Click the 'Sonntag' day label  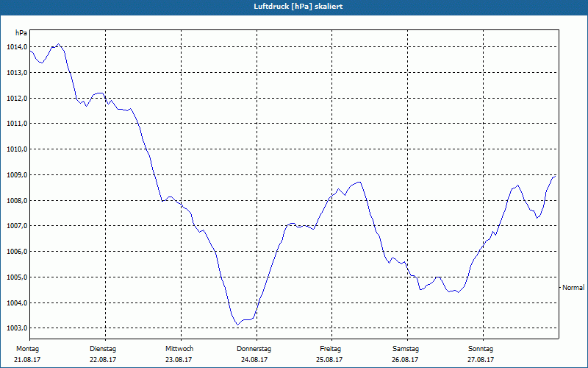481,349
